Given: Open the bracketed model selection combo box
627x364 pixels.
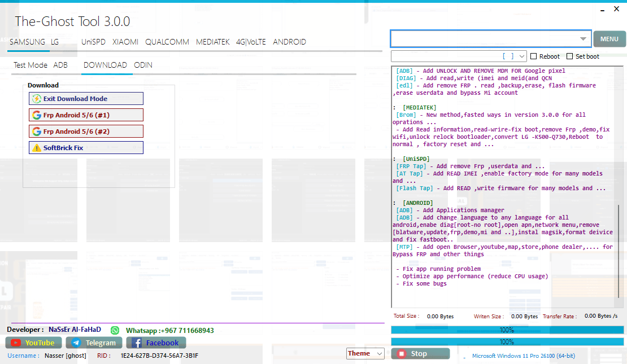Looking at the screenshot, I should pos(458,56).
